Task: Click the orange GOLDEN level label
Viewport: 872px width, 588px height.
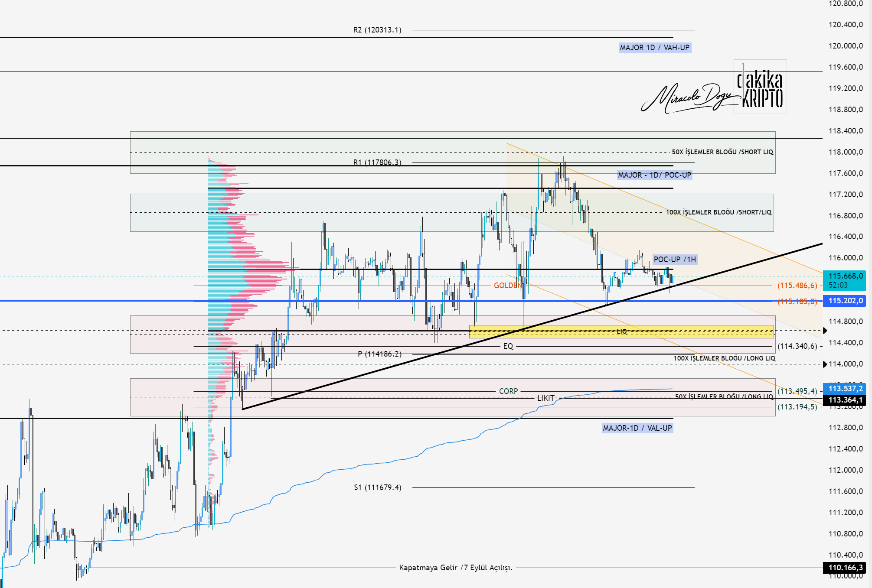Action: [x=508, y=286]
